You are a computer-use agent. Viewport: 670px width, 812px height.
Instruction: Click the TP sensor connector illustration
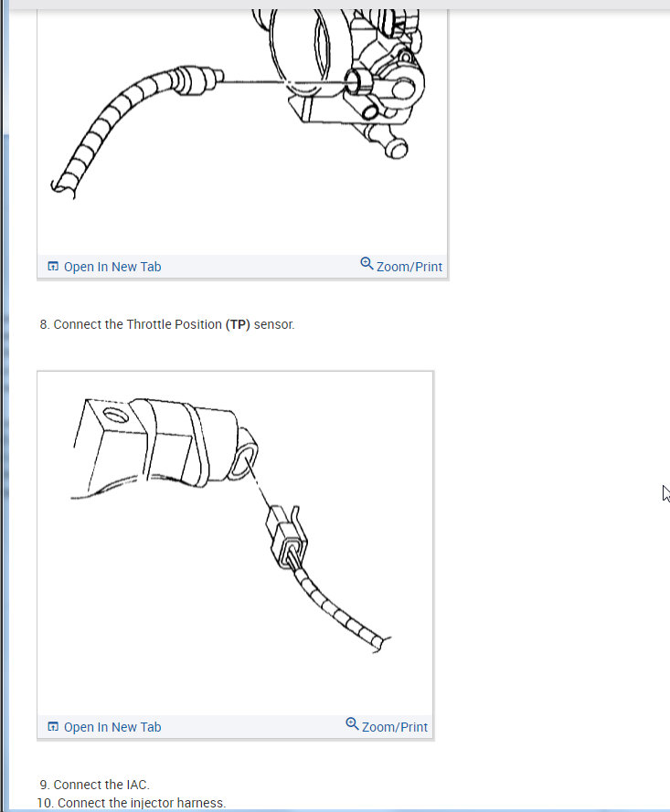235,543
